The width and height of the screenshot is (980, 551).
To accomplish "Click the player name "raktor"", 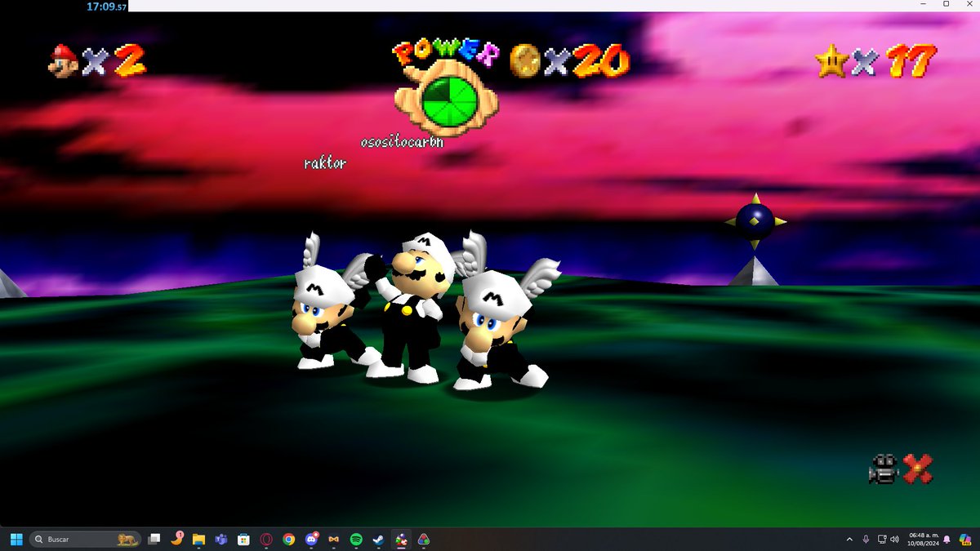I will pyautogui.click(x=325, y=163).
